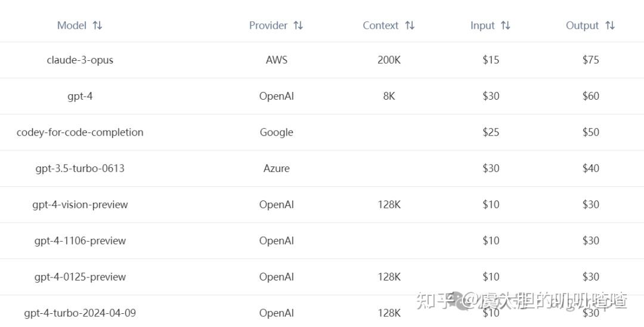
Task: Click the Input column header label
Action: click(482, 25)
